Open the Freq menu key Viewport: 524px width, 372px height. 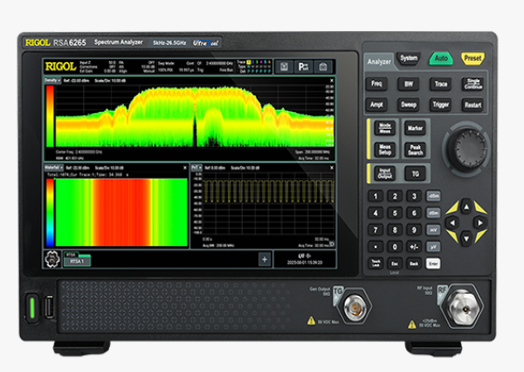[x=377, y=84]
